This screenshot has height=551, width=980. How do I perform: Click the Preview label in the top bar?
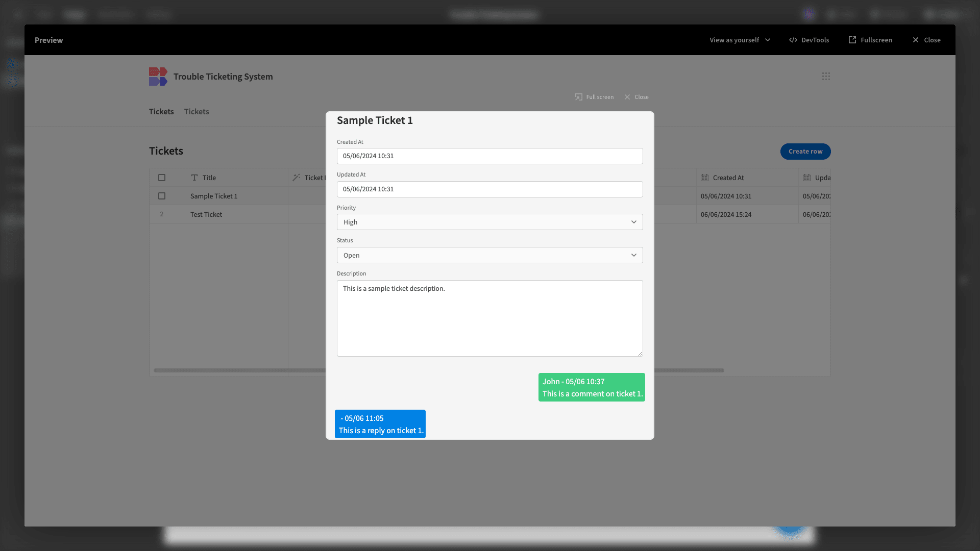pyautogui.click(x=49, y=40)
